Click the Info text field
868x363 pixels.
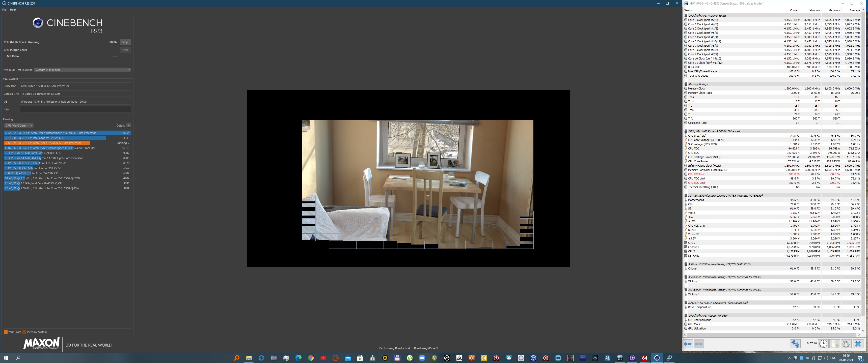[75, 109]
